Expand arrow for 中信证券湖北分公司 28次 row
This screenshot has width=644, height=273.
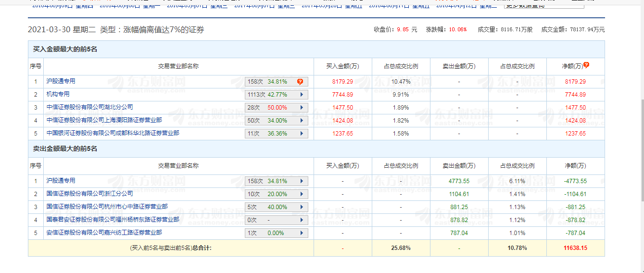pos(302,108)
